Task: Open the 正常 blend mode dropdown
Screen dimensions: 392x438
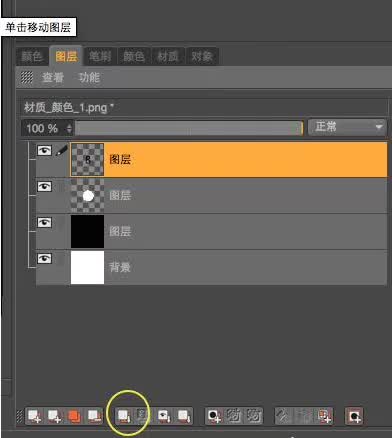Action: coord(347,127)
